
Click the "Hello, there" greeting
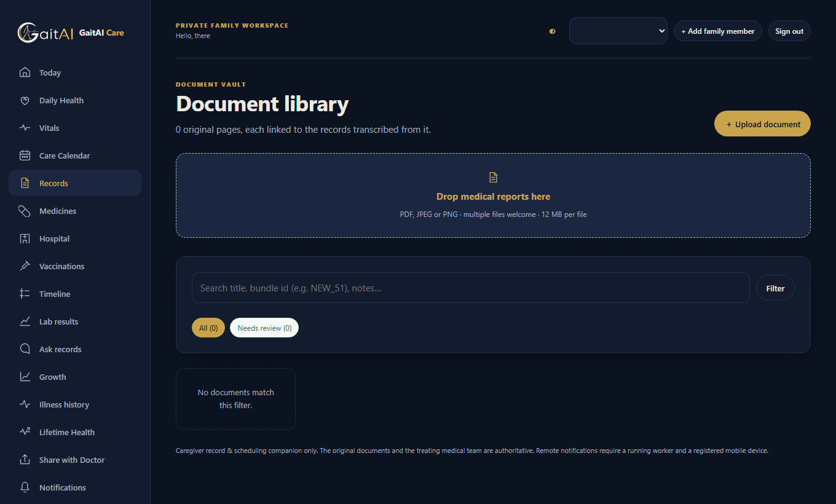click(193, 36)
